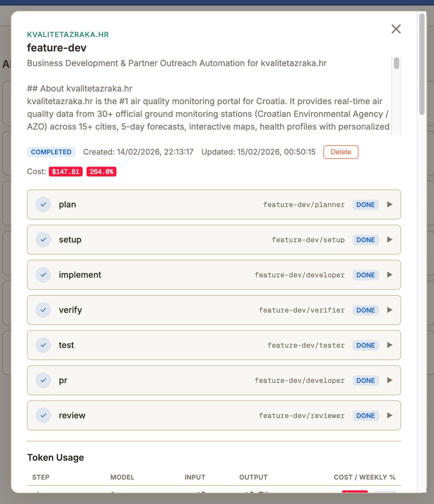Click the DONE badge on the verify step
This screenshot has height=504, width=434.
pos(365,310)
